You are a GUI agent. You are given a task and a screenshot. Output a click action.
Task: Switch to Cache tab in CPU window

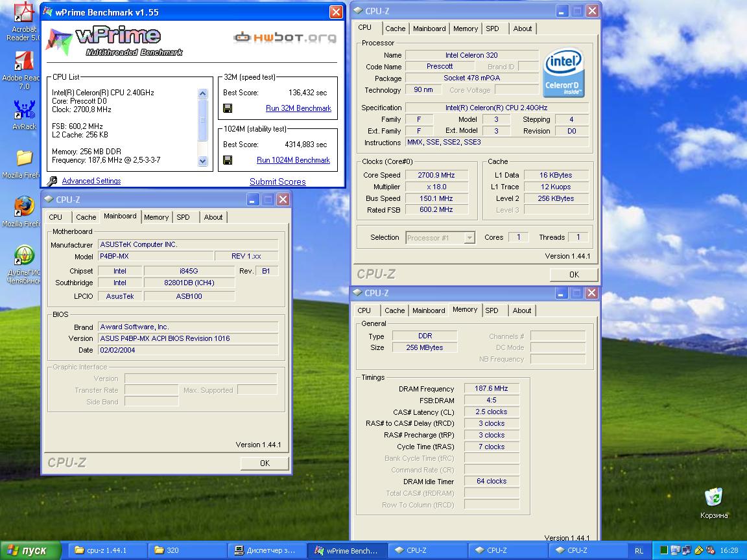[x=396, y=29]
